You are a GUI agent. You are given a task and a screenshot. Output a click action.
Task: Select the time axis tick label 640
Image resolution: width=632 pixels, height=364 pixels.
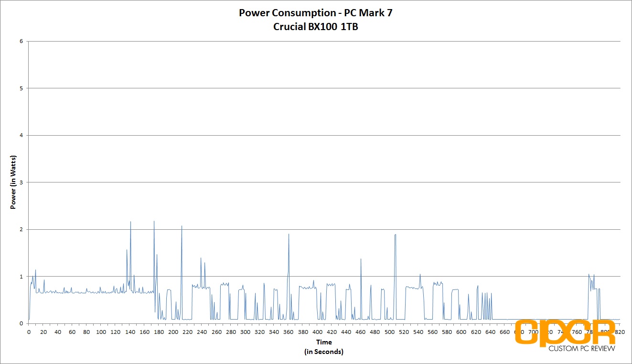pyautogui.click(x=490, y=332)
